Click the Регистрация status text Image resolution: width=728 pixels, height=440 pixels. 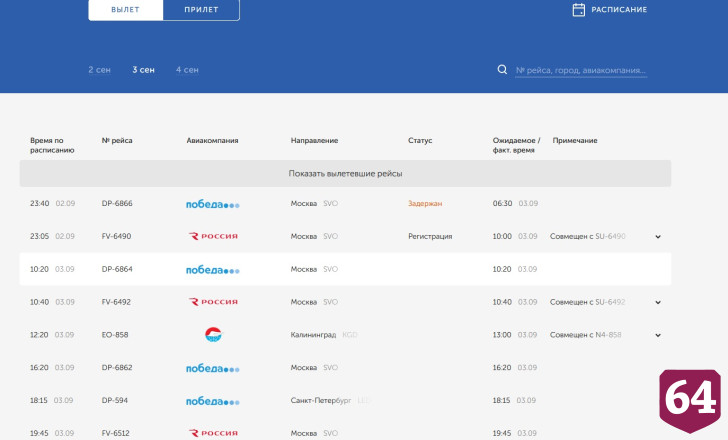click(x=430, y=236)
